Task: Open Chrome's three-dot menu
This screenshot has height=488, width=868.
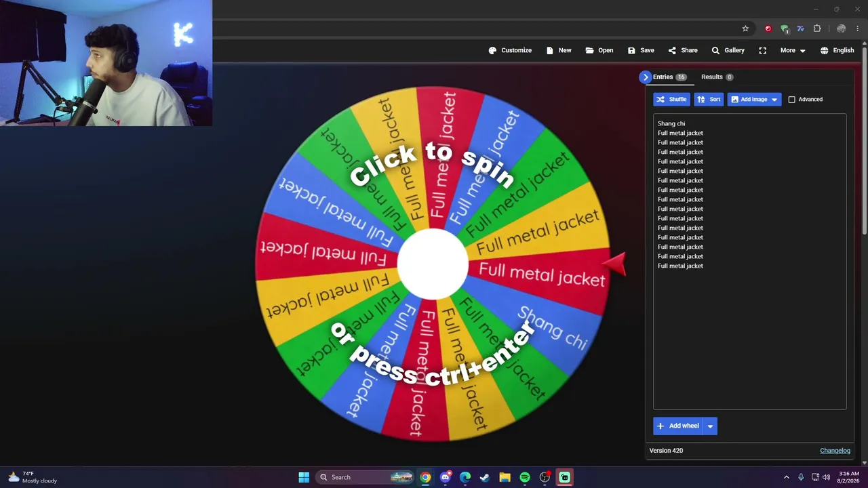Action: tap(857, 28)
